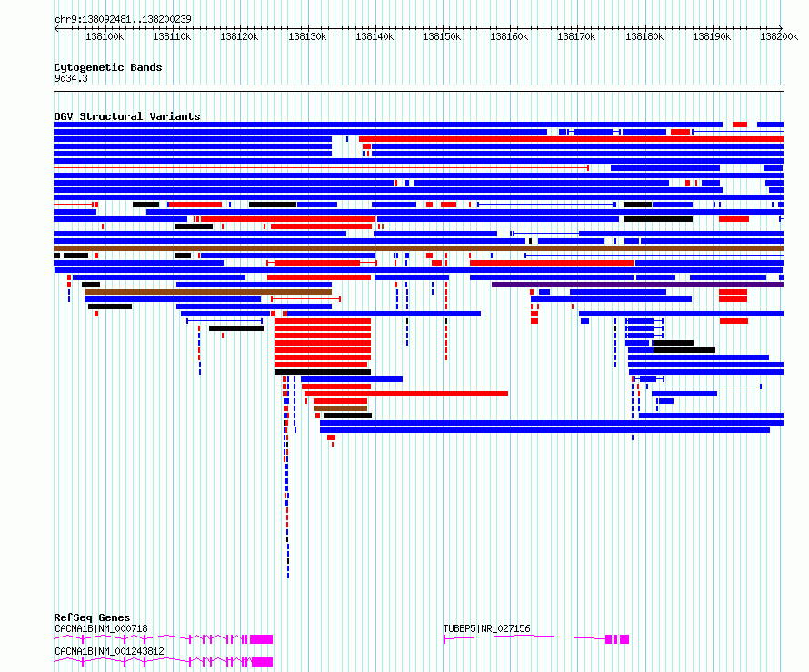Click the 138160k ruler tick label
Image resolution: width=809 pixels, height=672 pixels.
click(509, 36)
